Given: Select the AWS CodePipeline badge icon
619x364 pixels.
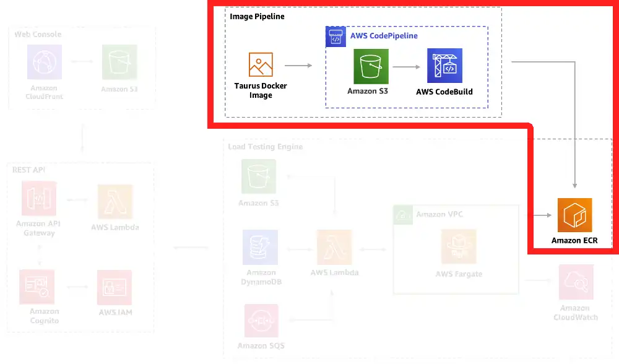Looking at the screenshot, I should [335, 37].
